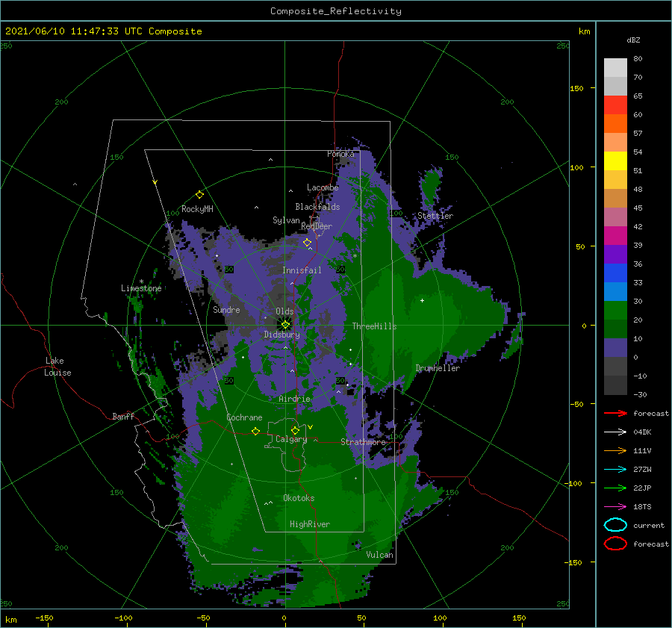Click the ThreeHills town label

[x=375, y=326]
